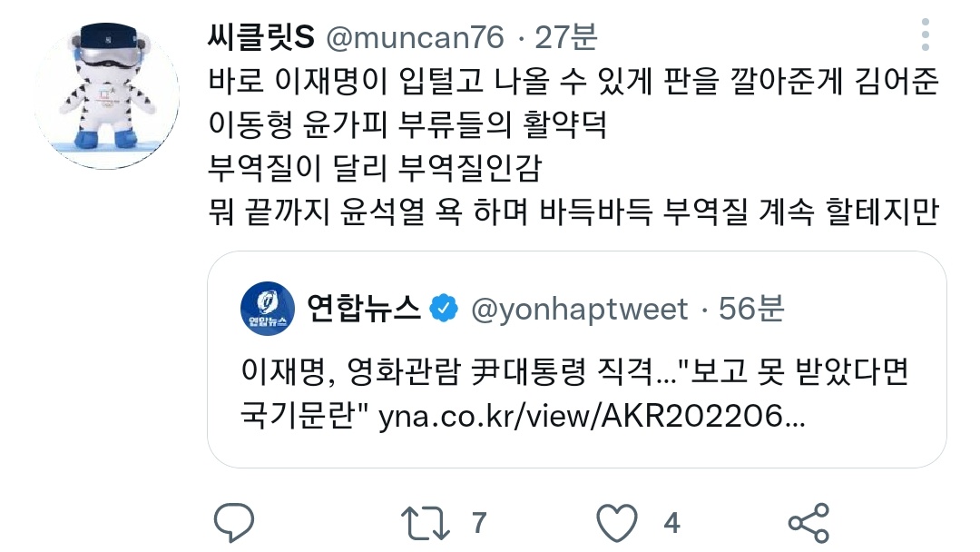View 씨클릿S profile avatar

(x=107, y=95)
